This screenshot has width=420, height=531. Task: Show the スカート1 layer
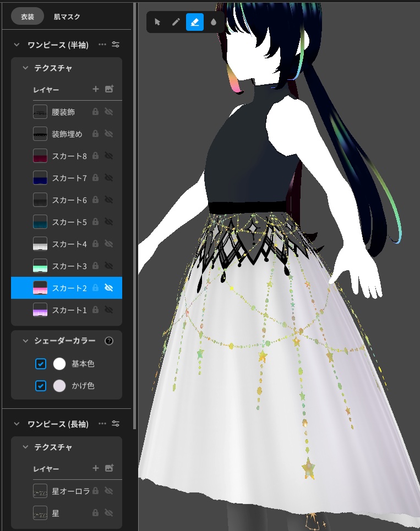click(109, 310)
